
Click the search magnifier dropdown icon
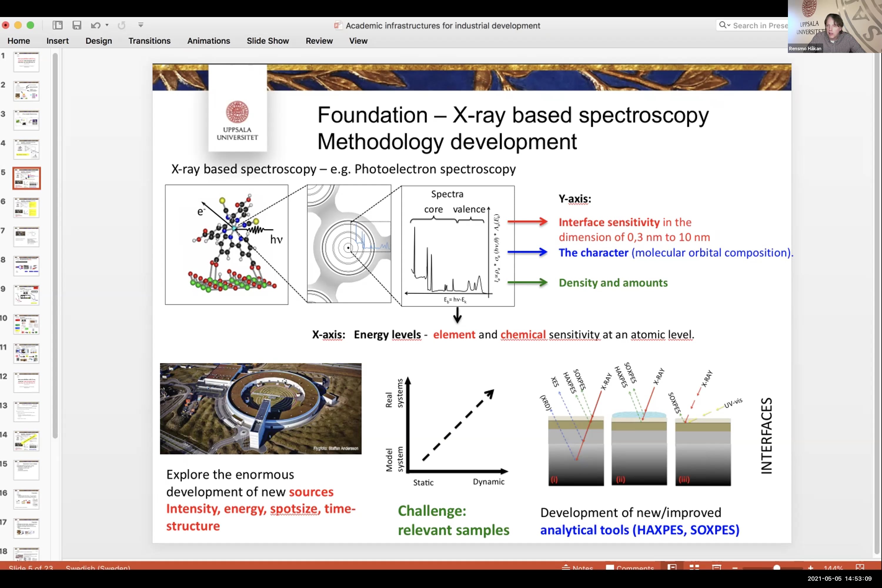coord(724,25)
